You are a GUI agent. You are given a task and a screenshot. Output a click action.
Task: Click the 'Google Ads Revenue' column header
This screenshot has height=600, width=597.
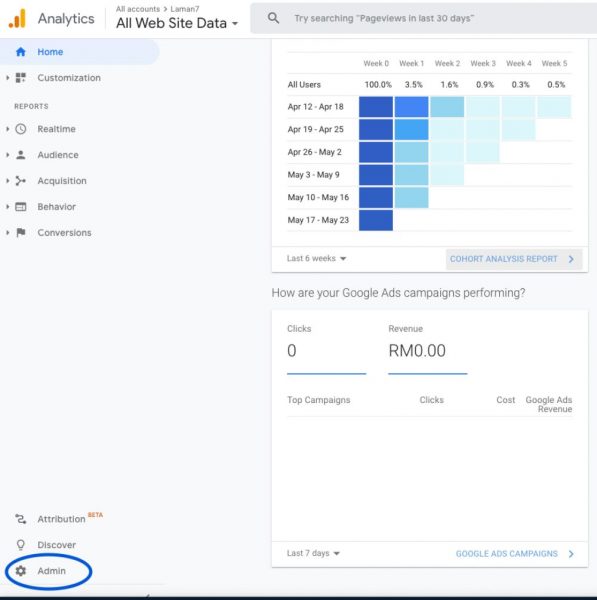click(x=549, y=404)
